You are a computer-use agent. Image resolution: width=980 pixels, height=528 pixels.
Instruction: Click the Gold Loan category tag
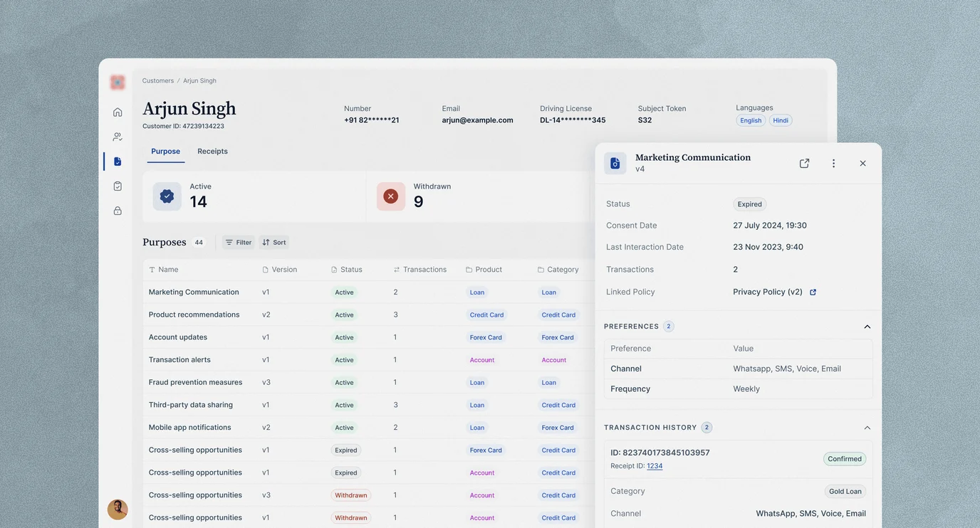pos(845,492)
